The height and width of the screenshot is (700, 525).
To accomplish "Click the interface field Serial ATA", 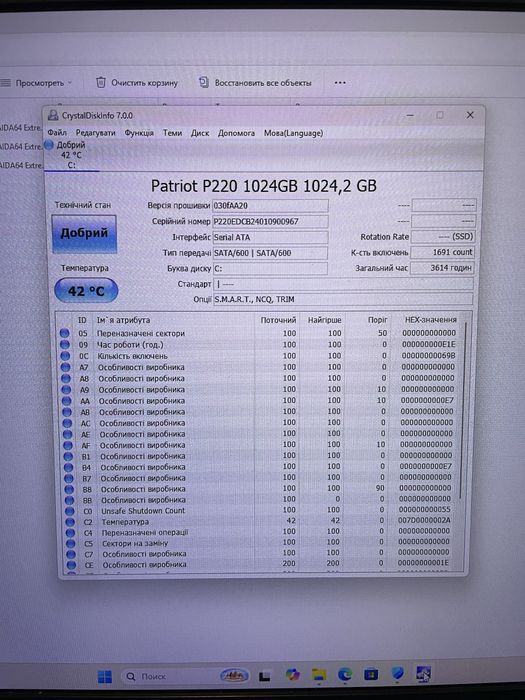I will pyautogui.click(x=270, y=237).
